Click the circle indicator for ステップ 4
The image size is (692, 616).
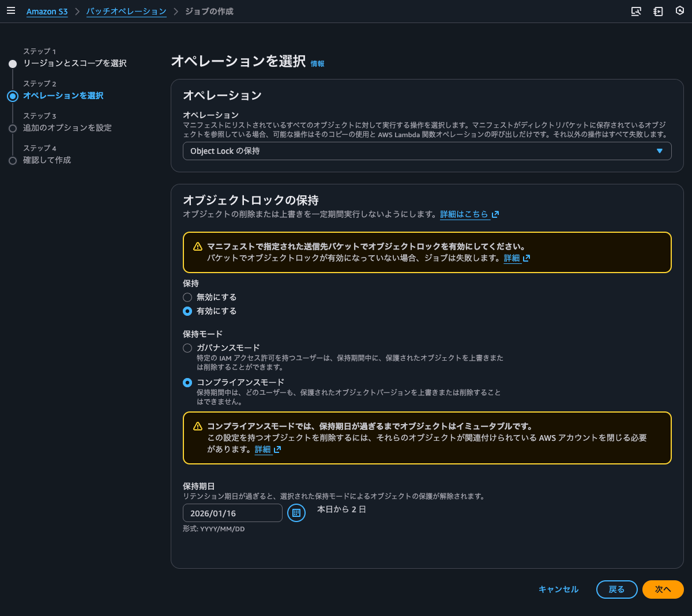pos(13,161)
